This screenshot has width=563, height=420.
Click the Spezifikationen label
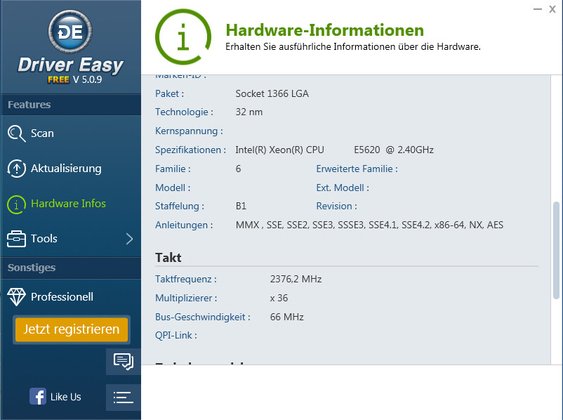191,150
